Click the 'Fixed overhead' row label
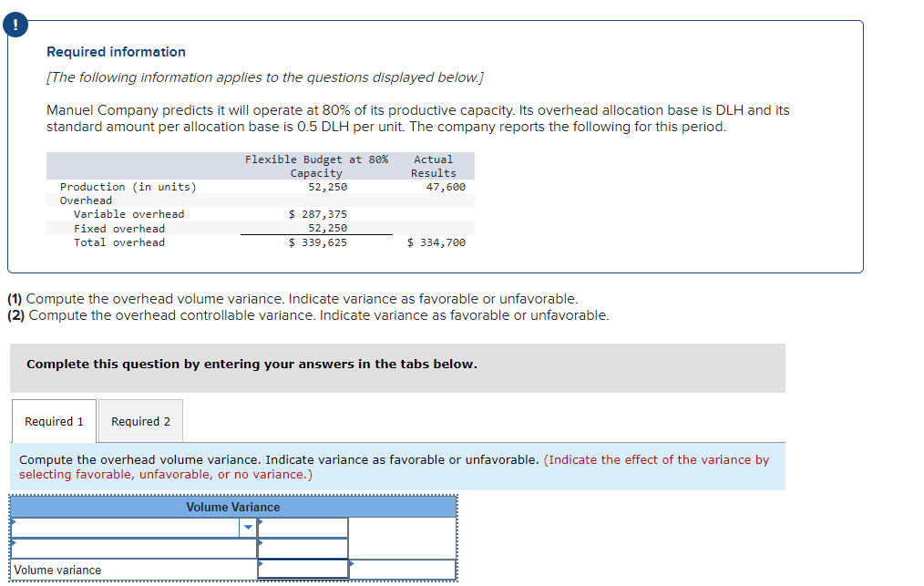The image size is (924, 586). [119, 229]
